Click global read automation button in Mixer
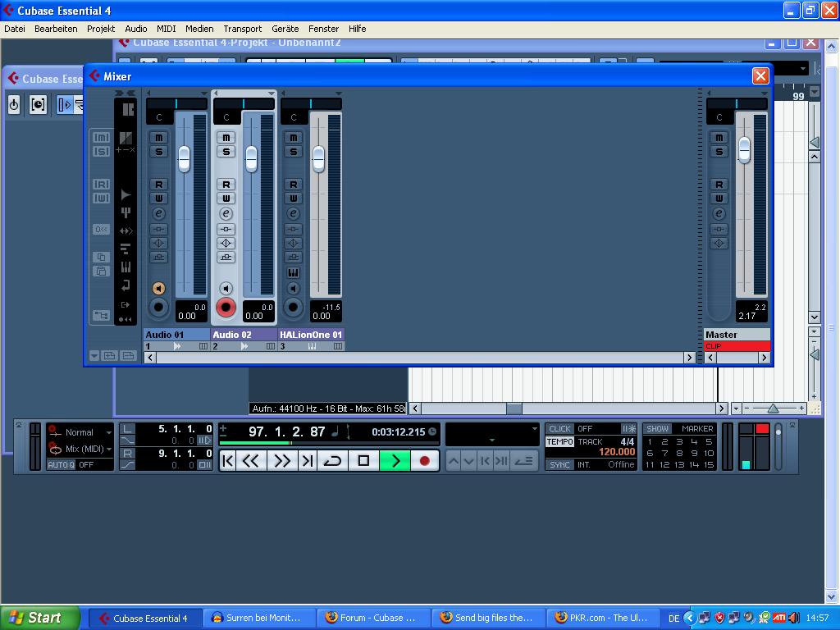 click(101, 185)
